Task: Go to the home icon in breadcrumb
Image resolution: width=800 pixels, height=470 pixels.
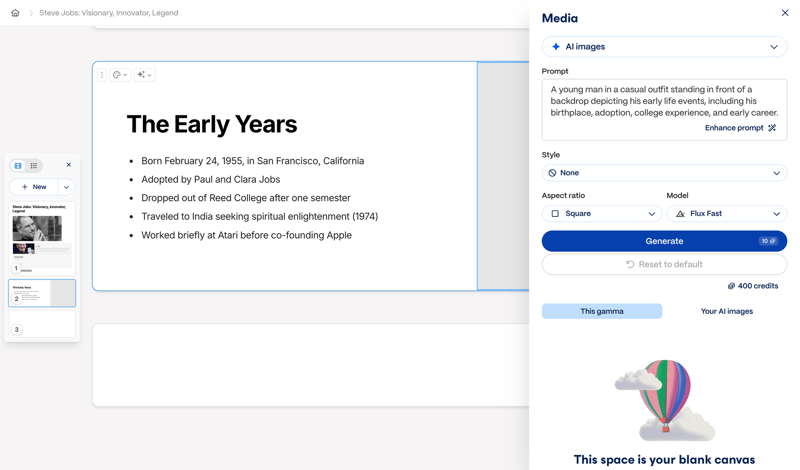Action: click(x=15, y=13)
